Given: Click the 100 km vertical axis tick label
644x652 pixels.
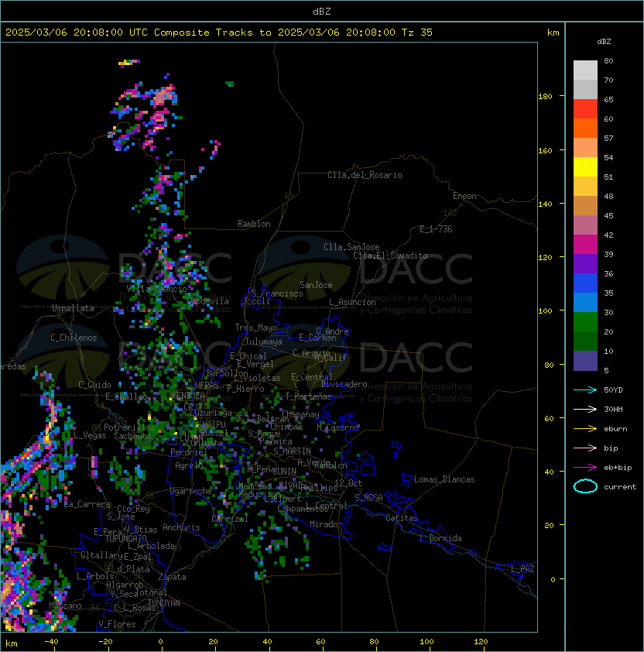Looking at the screenshot, I should [x=545, y=311].
